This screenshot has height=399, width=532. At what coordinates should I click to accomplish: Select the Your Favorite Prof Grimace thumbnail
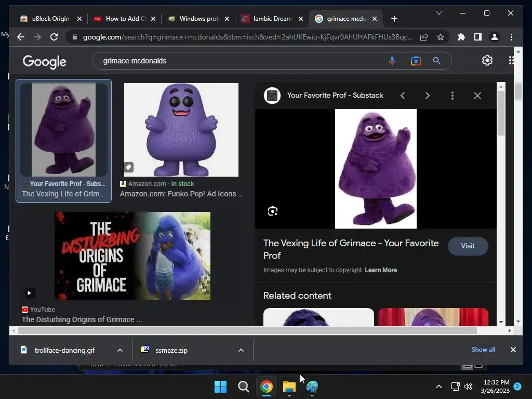pyautogui.click(x=63, y=129)
